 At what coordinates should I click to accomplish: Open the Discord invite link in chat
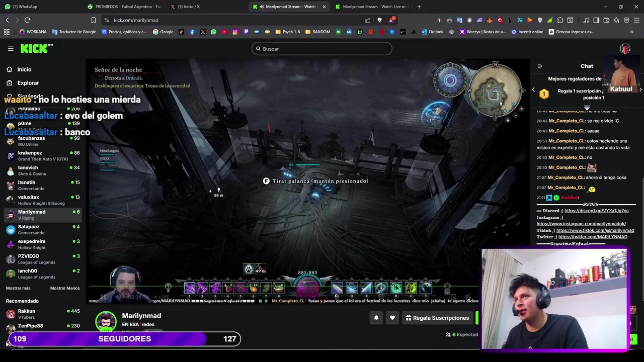596,211
